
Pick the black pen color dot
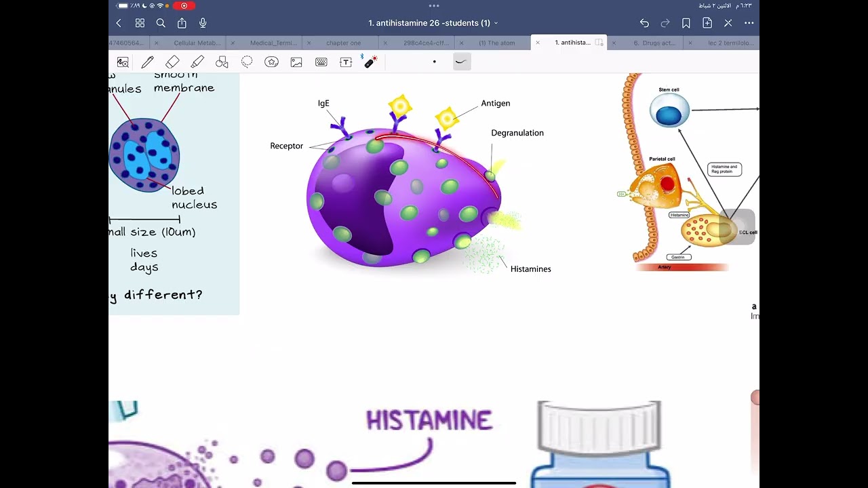click(435, 62)
